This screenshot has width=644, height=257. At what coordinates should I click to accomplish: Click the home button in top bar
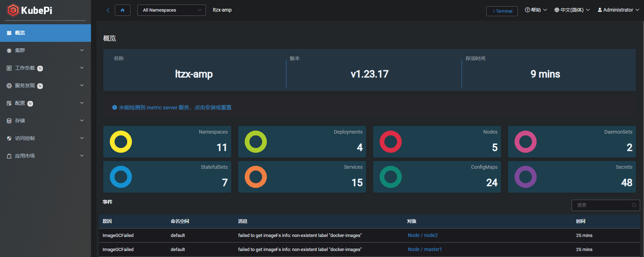(123, 10)
